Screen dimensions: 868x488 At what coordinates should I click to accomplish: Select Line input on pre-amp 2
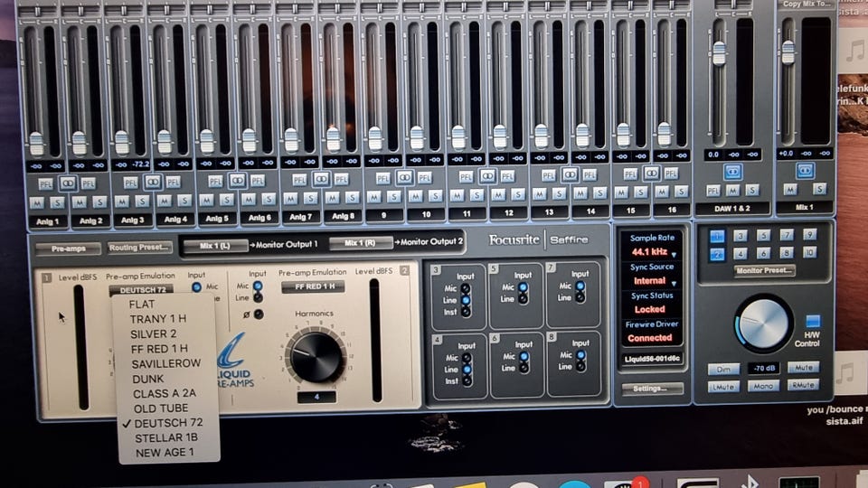259,297
